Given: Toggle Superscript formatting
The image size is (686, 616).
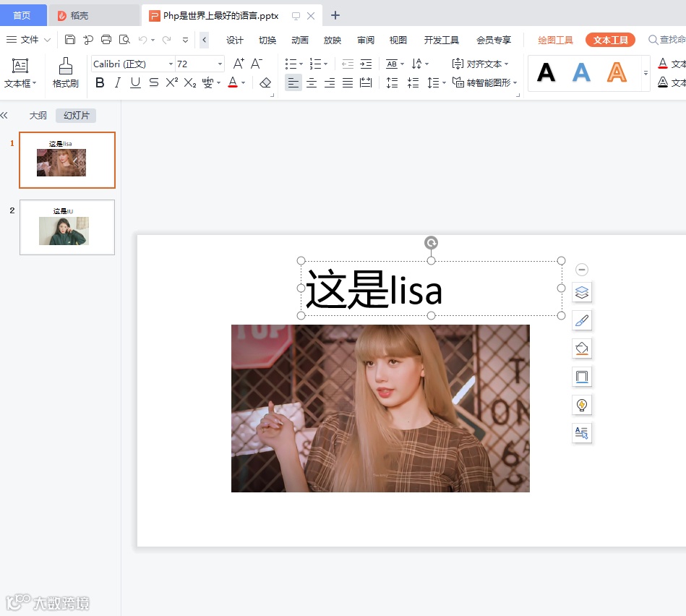Looking at the screenshot, I should (x=172, y=82).
